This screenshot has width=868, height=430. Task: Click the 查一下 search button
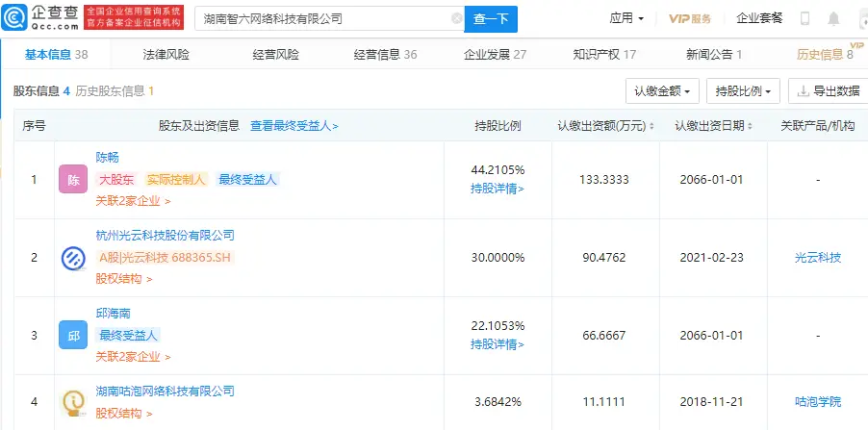pos(491,19)
